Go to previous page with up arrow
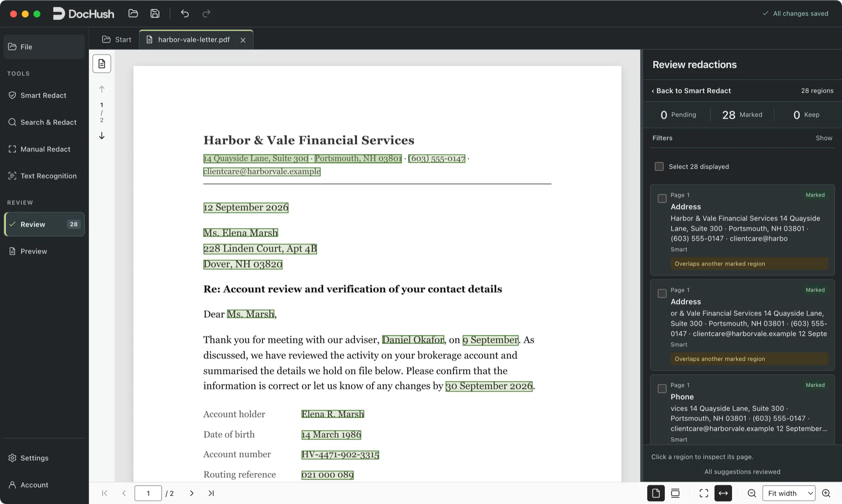842x504 pixels. [x=102, y=89]
